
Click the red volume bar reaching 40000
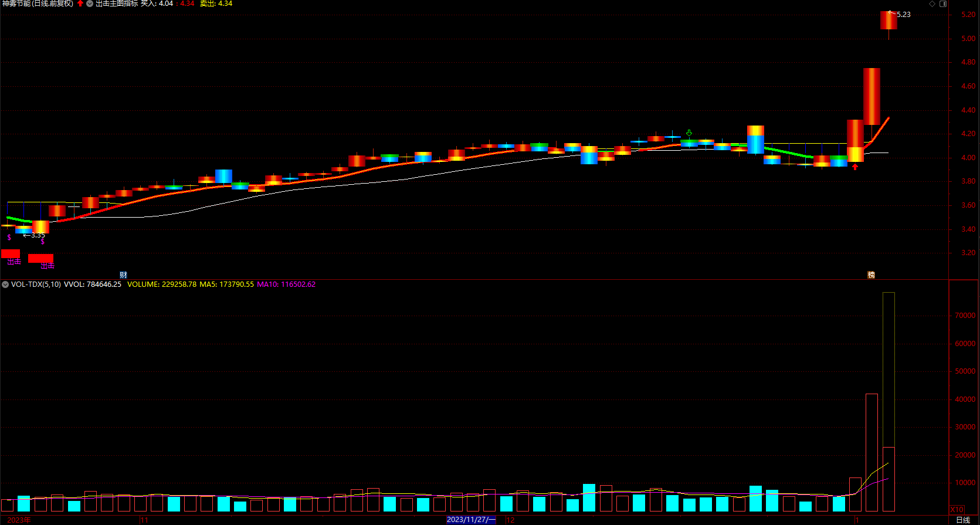tap(872, 453)
